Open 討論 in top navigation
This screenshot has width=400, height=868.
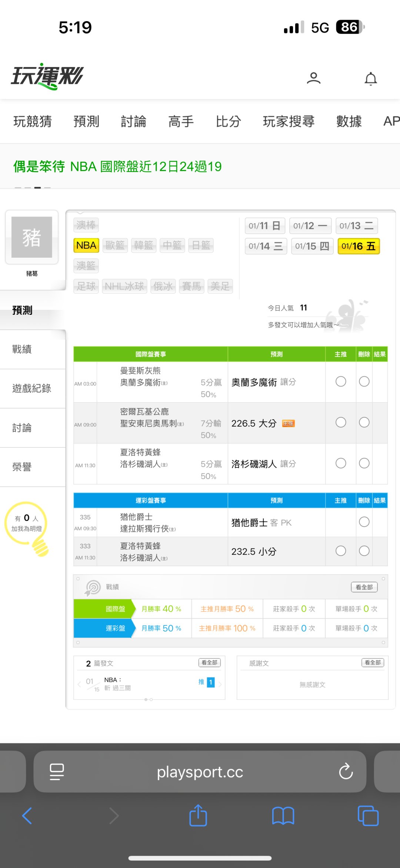(134, 121)
